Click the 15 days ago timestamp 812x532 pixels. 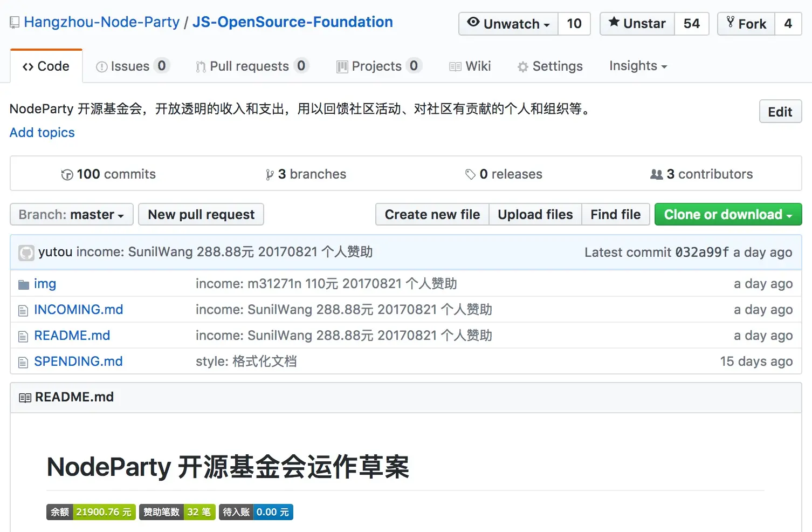756,362
